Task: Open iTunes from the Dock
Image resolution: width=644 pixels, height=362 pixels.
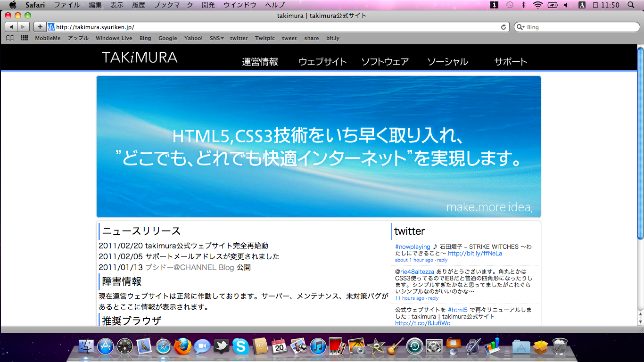Action: [318, 347]
